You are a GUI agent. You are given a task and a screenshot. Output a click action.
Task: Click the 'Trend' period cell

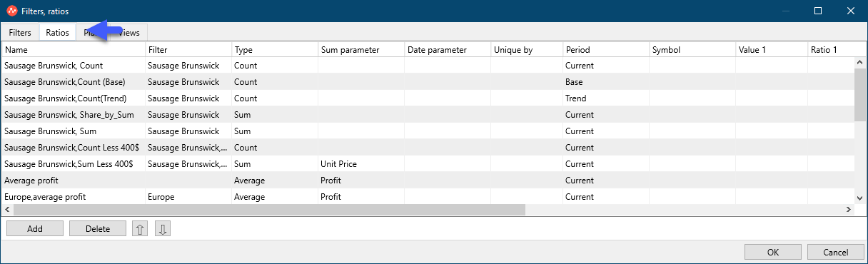[606, 98]
